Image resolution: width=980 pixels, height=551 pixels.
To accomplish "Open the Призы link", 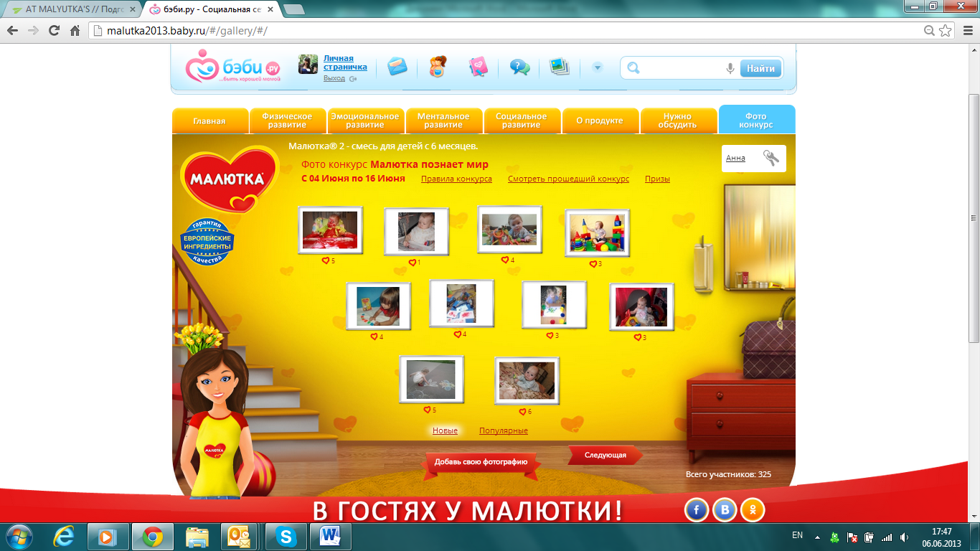I will click(657, 179).
